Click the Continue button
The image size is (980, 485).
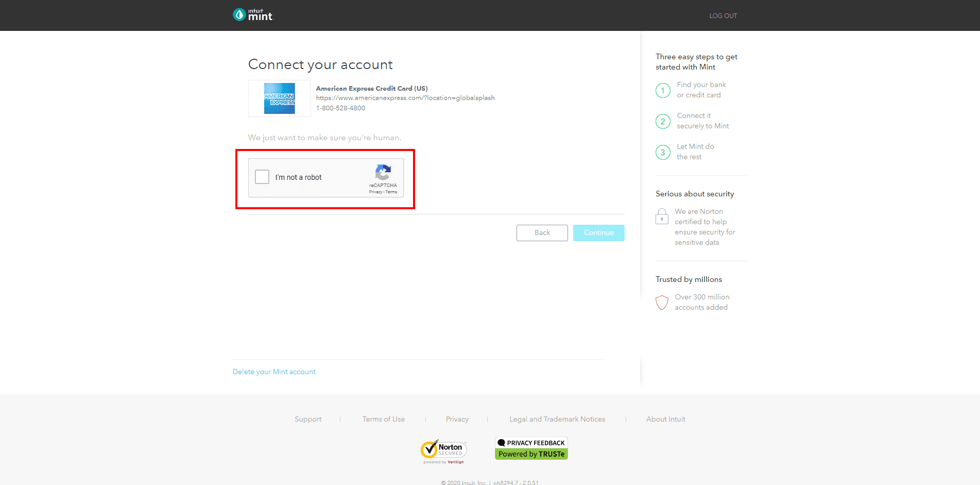599,233
